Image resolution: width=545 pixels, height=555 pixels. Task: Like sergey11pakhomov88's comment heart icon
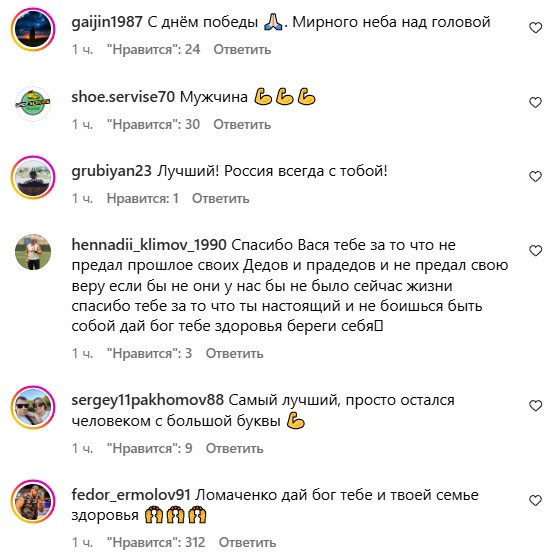[535, 406]
